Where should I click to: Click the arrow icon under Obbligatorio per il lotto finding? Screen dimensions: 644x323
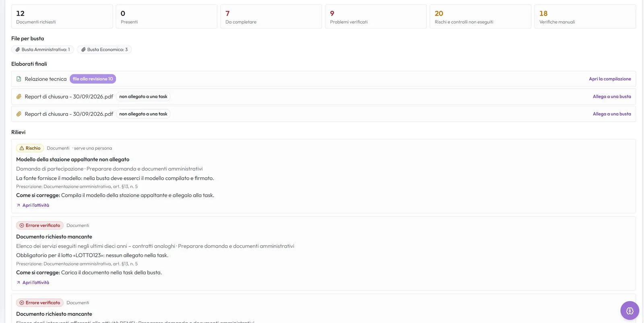[19, 282]
